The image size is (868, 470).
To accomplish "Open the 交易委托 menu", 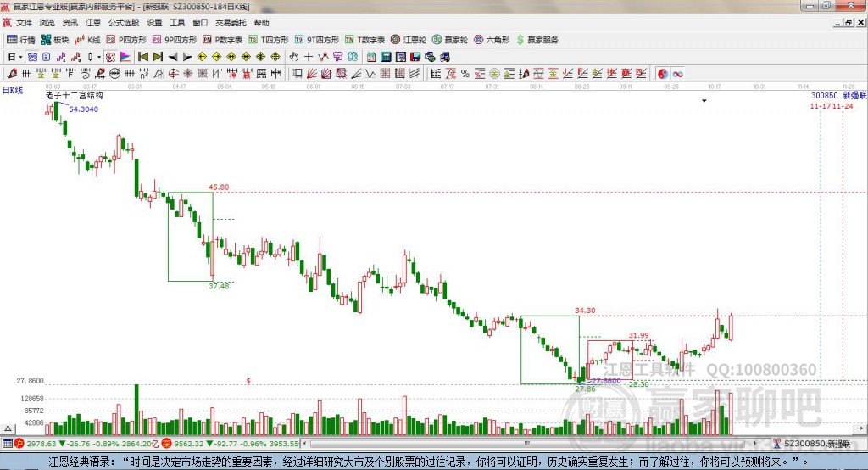I will (231, 23).
